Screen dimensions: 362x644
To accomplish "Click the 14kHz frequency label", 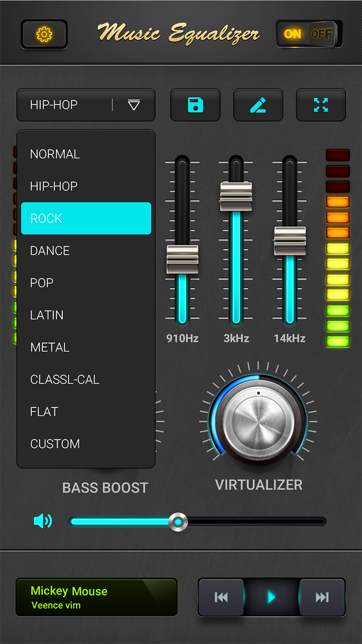I will point(290,339).
